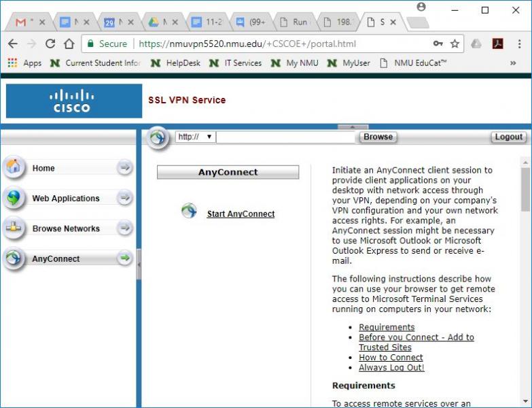Click the AnyConnect sidebar icon
Viewport: 532px width, 408px height.
click(14, 258)
